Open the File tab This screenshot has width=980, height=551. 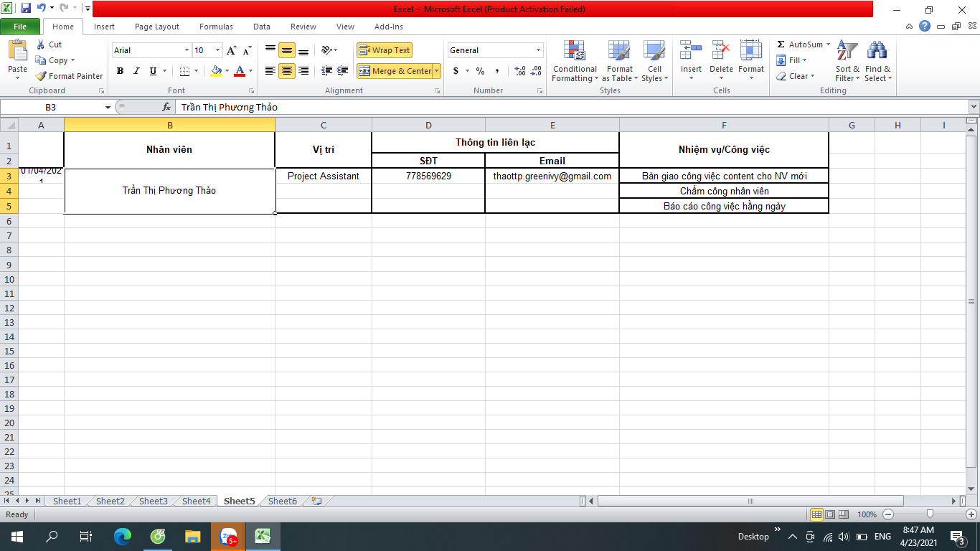pos(20,27)
